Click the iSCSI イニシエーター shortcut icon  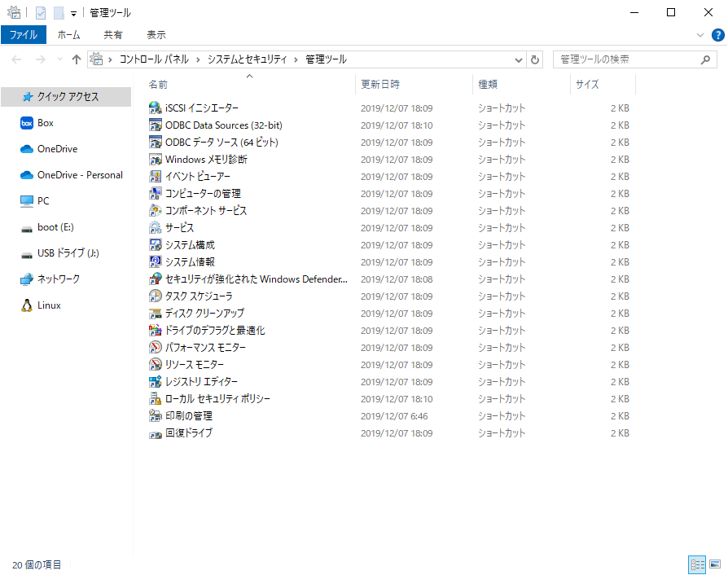155,108
